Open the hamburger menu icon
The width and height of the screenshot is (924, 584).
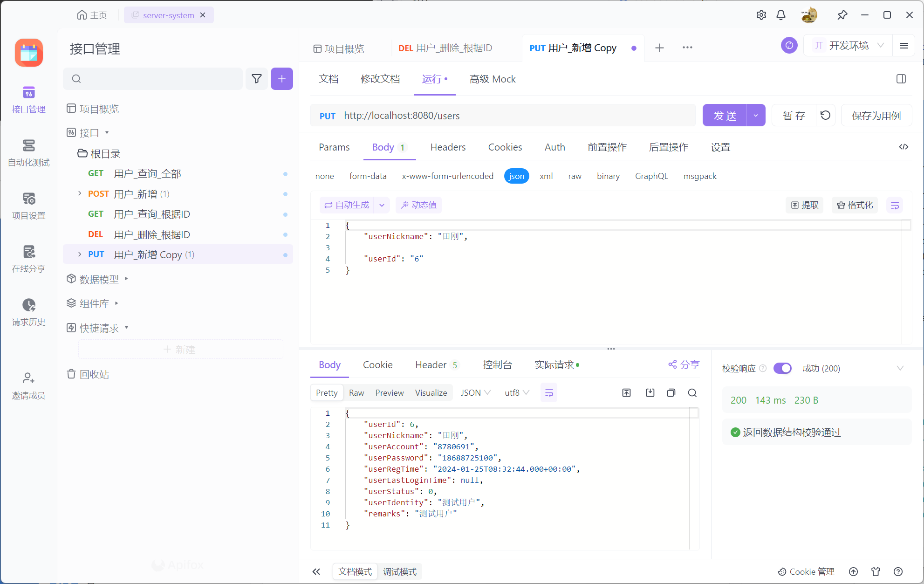pos(903,46)
